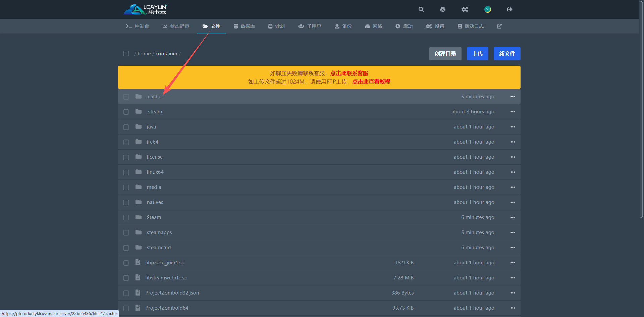Viewport: 644px width, 317px height.
Task: Click the LCAYUN logo
Action: point(145,9)
